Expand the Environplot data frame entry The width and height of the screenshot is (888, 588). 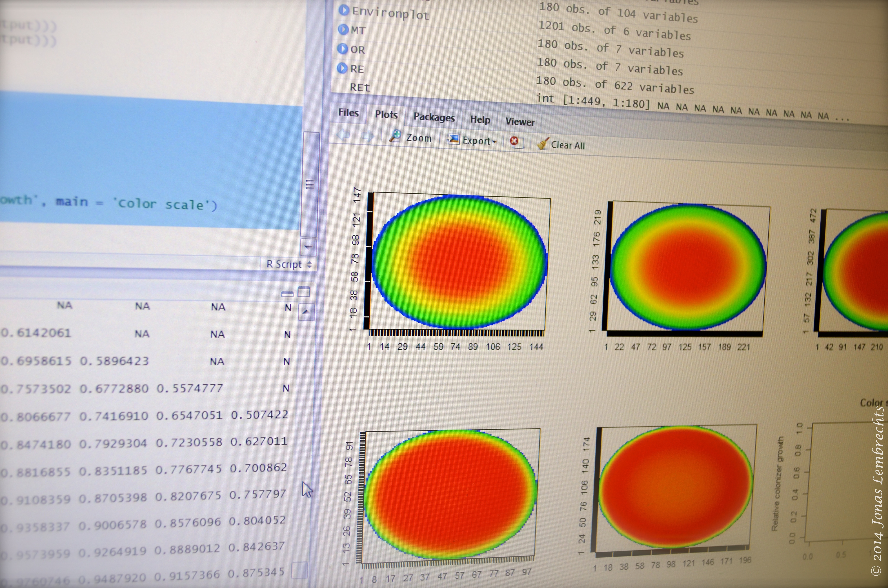tap(343, 10)
